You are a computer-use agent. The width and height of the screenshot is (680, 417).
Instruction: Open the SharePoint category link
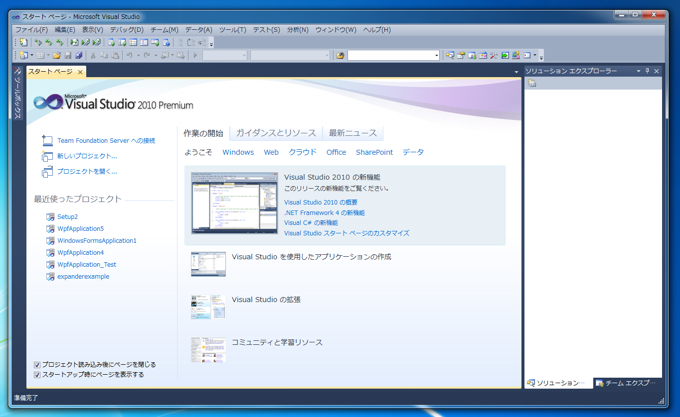click(374, 152)
